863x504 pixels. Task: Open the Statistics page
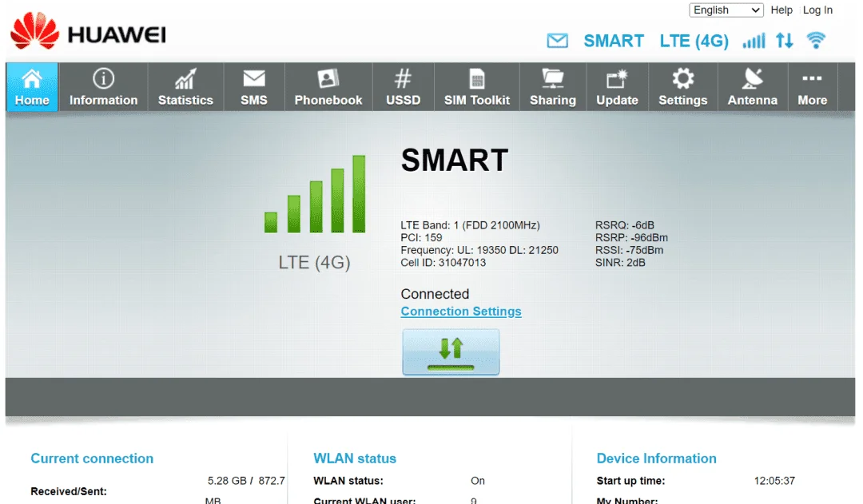(185, 87)
